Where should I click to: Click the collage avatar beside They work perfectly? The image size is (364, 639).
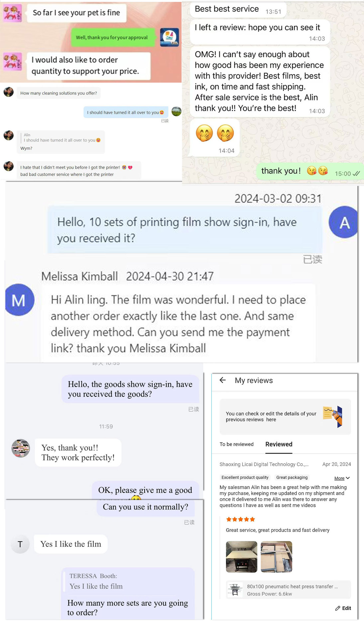[21, 448]
